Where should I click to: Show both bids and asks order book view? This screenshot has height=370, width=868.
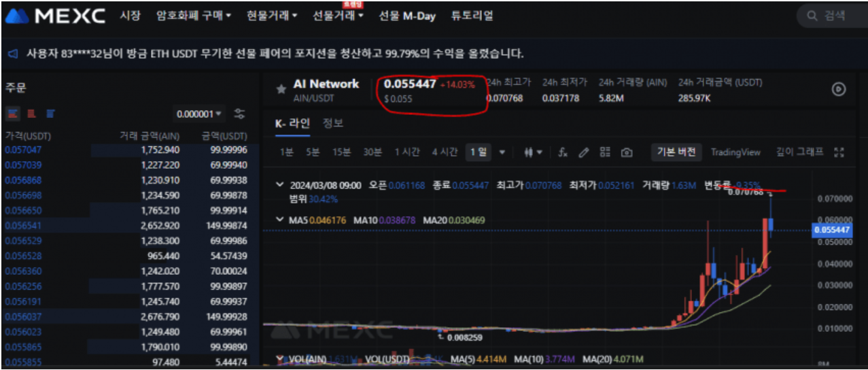(13, 114)
